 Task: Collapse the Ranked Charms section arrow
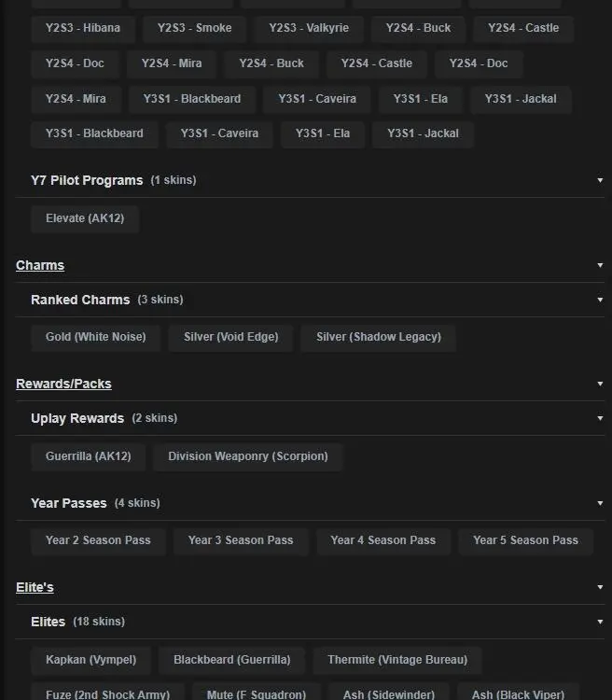pos(600,300)
